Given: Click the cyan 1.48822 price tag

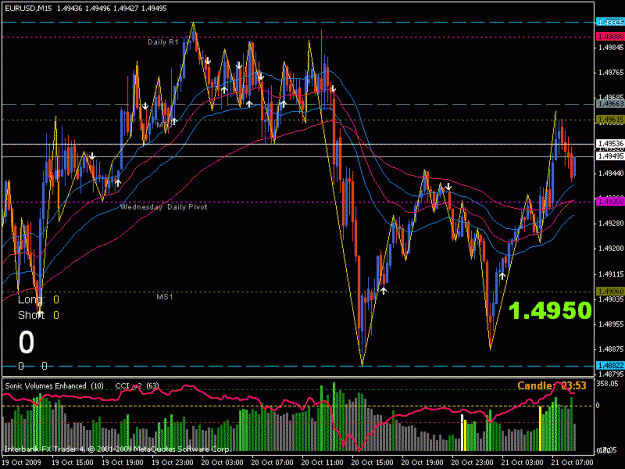Looking at the screenshot, I should click(610, 365).
